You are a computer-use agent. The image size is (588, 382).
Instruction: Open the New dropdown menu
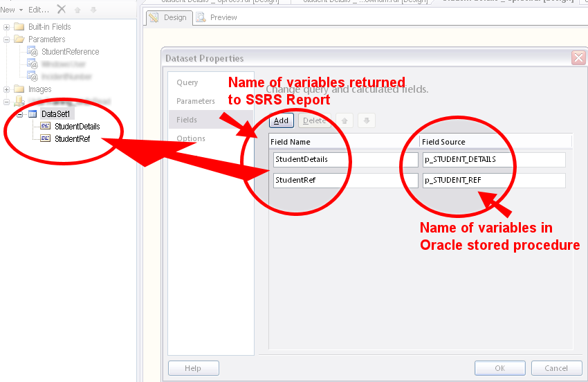12,10
